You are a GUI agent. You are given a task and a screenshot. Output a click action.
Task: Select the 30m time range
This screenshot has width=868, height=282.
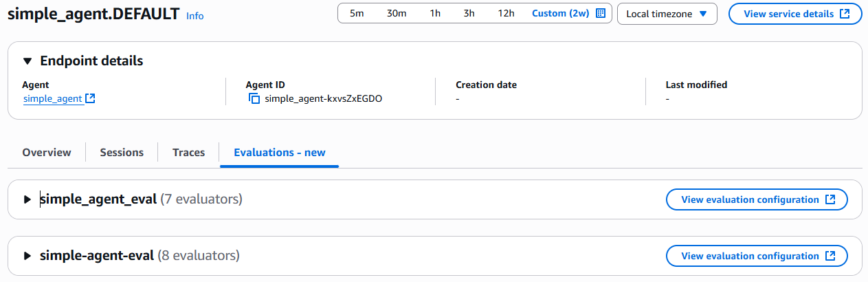(397, 14)
